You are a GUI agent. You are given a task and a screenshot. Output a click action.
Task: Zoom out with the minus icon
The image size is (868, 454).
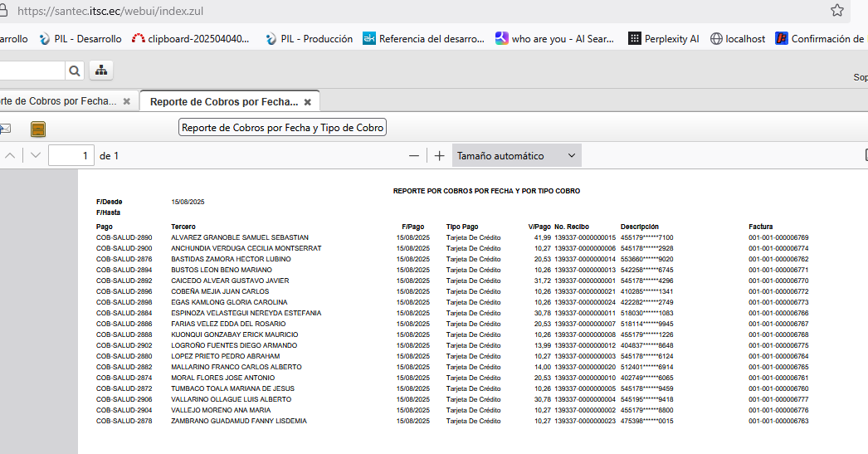coord(414,156)
